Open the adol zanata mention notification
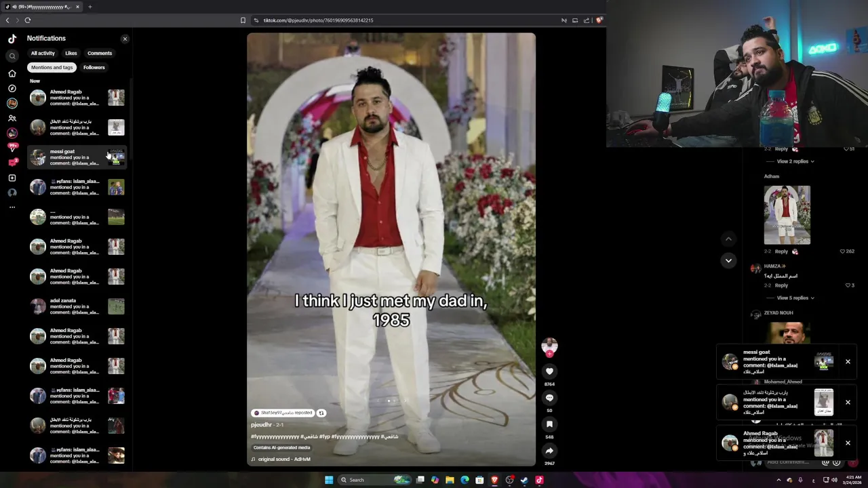The height and width of the screenshot is (488, 868). tap(77, 306)
